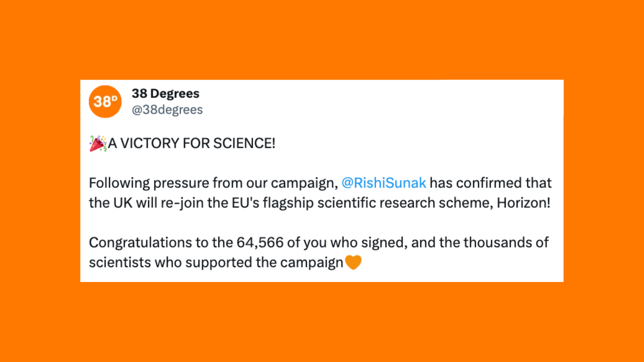
Task: Click the 38 Degrees orange avatar logo
Action: pos(105,101)
